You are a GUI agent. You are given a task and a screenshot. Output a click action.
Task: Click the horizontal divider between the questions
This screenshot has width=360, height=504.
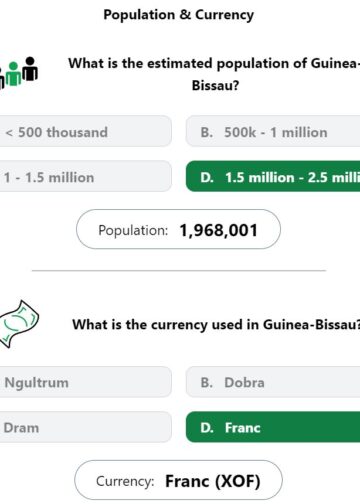pyautogui.click(x=179, y=271)
